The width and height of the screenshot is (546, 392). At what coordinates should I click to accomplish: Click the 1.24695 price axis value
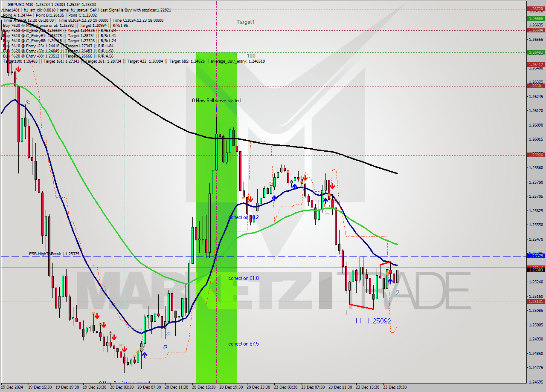coord(536,382)
